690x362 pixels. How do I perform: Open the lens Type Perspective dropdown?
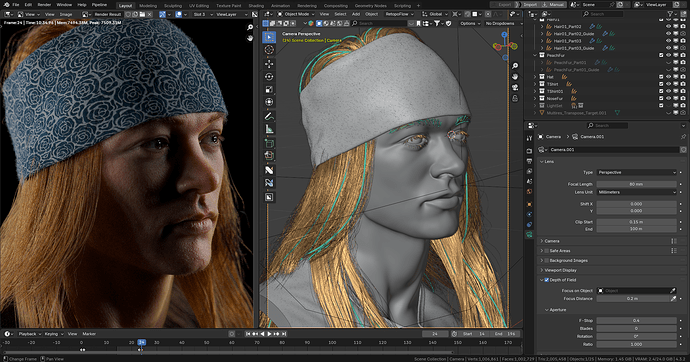(636, 172)
